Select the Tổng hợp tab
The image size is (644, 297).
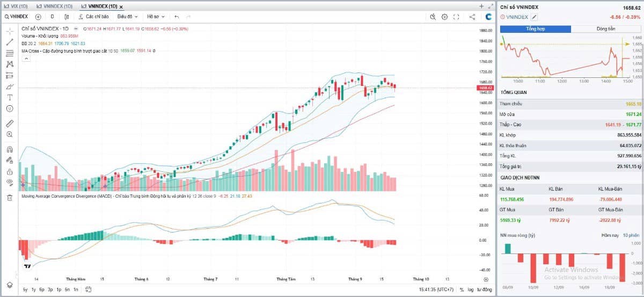tap(536, 29)
